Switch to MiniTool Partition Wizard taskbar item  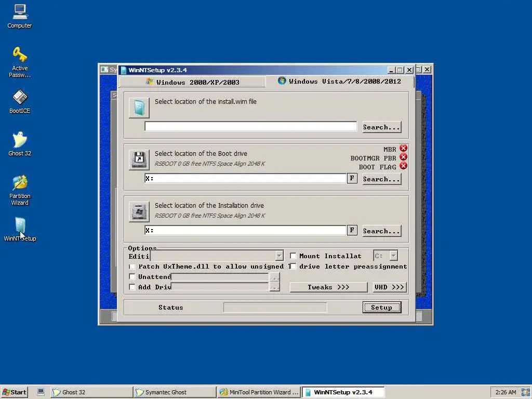click(x=259, y=392)
